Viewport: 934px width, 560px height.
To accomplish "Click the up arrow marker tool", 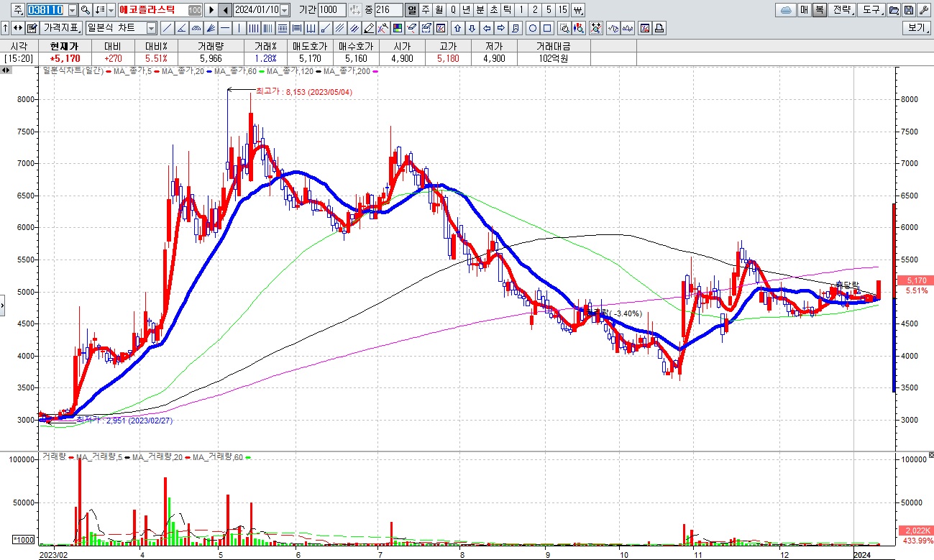I will 457,28.
